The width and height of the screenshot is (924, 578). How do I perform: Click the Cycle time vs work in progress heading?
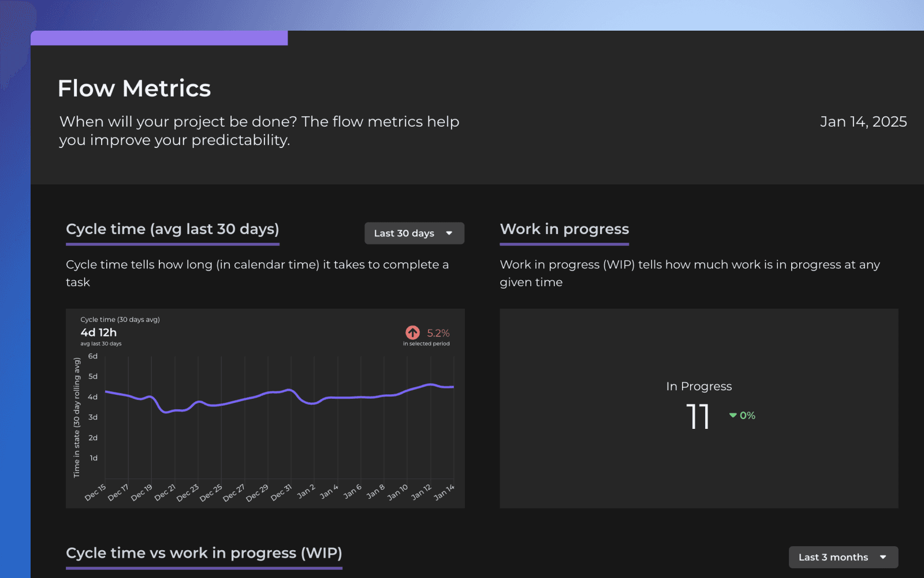(x=204, y=553)
